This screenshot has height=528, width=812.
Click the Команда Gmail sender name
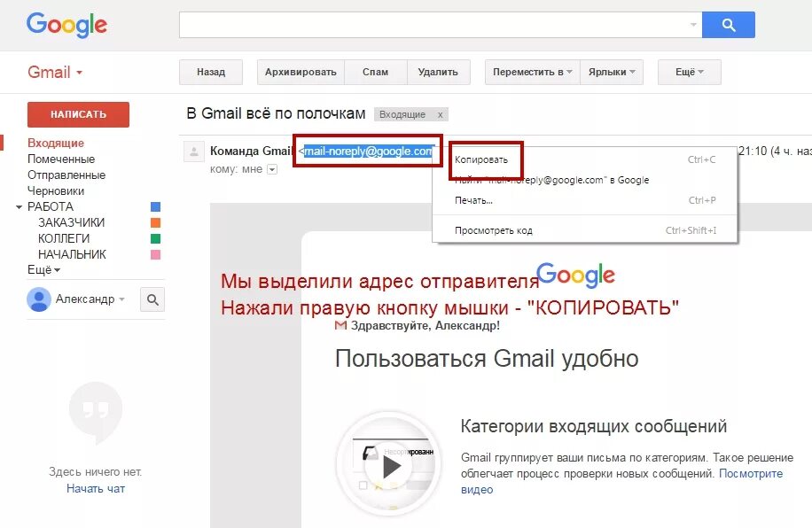click(x=252, y=151)
